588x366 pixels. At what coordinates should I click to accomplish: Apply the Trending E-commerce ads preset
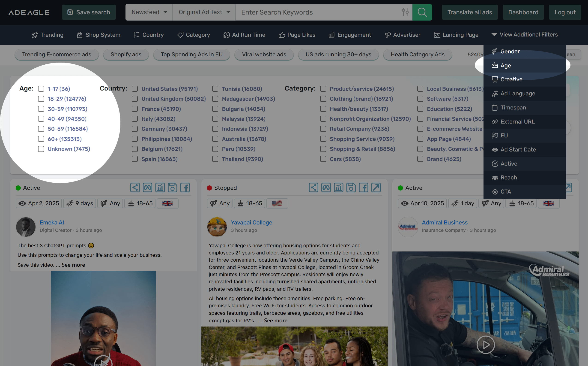coord(57,54)
